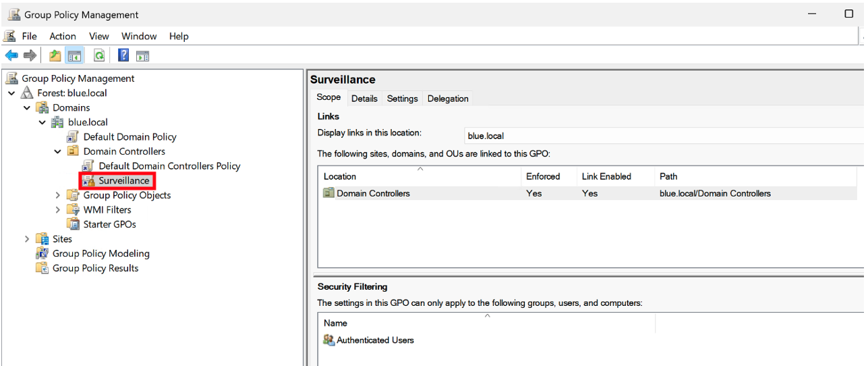Expand the Sites node

[27, 239]
